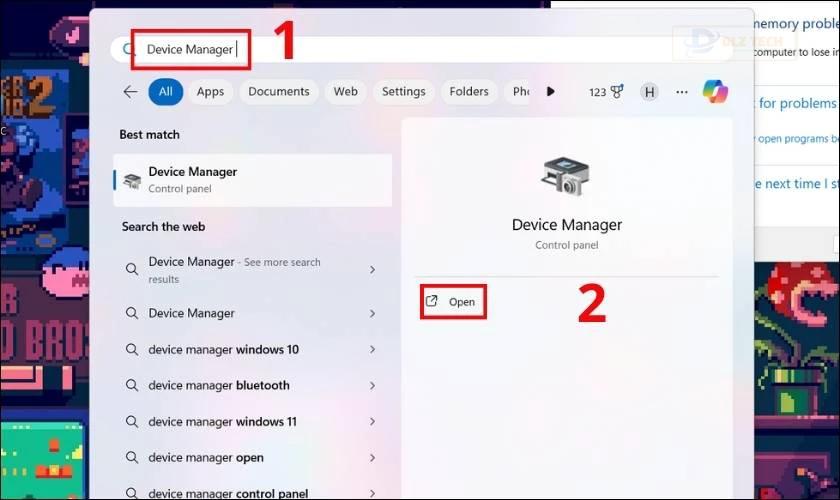840x500 pixels.
Task: Switch to the Documents filter tab
Action: [279, 92]
